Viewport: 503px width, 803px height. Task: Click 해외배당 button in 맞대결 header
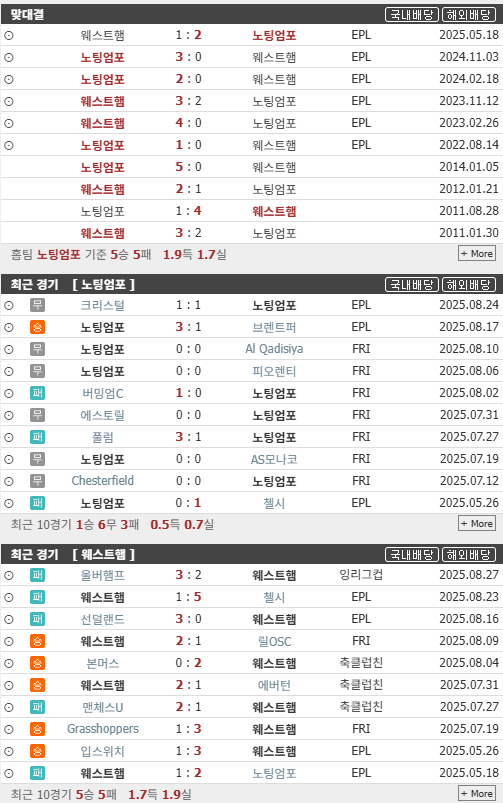click(469, 15)
